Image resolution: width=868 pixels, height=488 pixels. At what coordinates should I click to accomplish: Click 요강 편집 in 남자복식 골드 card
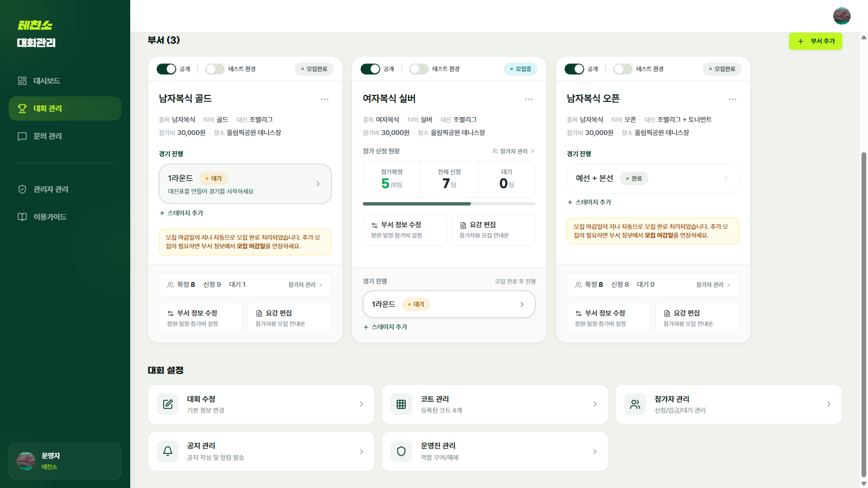coord(290,318)
